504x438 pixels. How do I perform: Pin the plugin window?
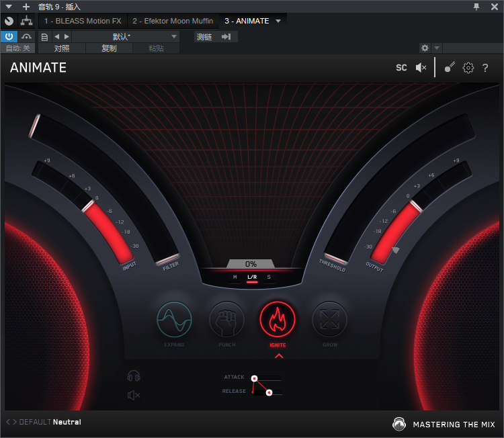coord(476,7)
